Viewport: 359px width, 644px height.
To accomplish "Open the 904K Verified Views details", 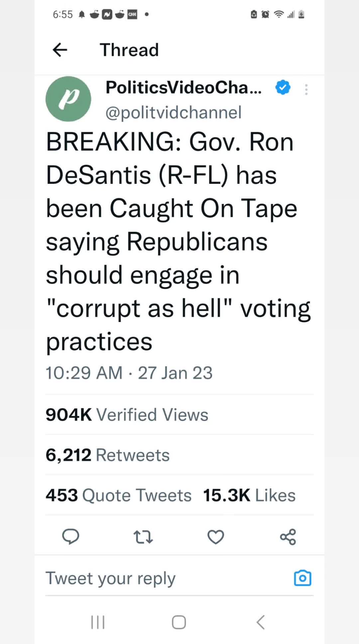I will (x=127, y=415).
